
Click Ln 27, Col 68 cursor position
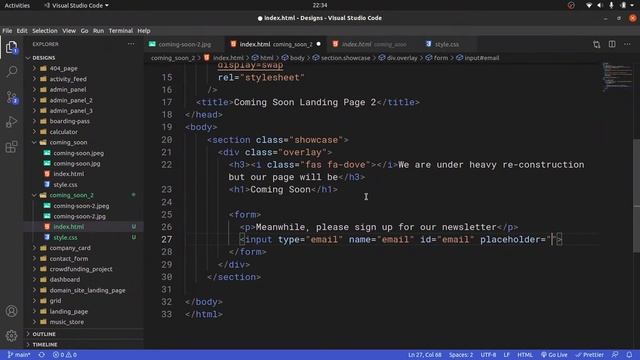[x=424, y=355]
